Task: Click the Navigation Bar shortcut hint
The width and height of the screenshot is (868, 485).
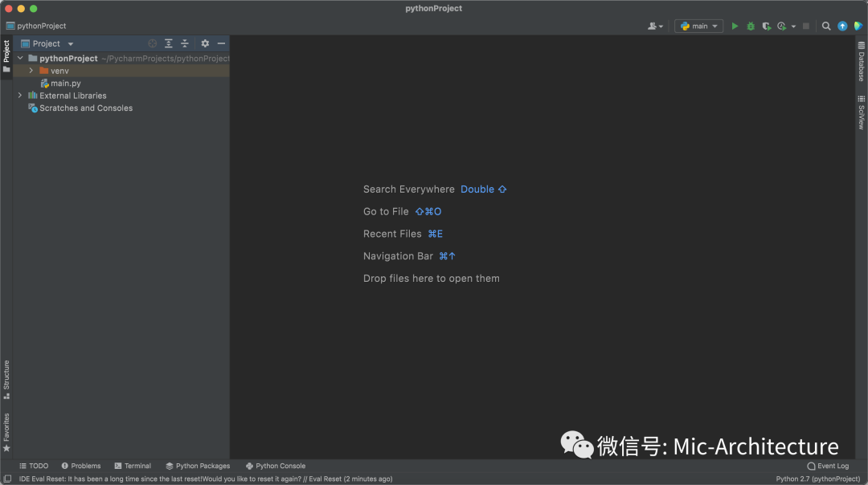Action: [409, 256]
